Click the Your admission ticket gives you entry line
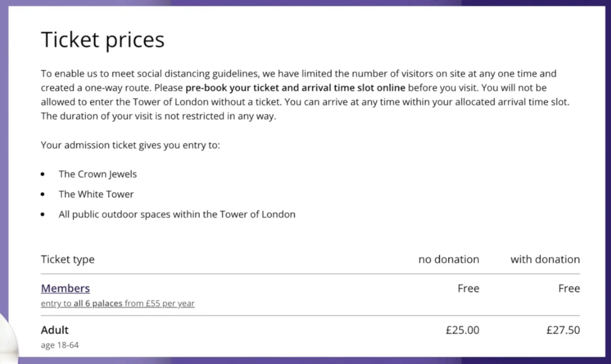The image size is (611, 364). (131, 145)
